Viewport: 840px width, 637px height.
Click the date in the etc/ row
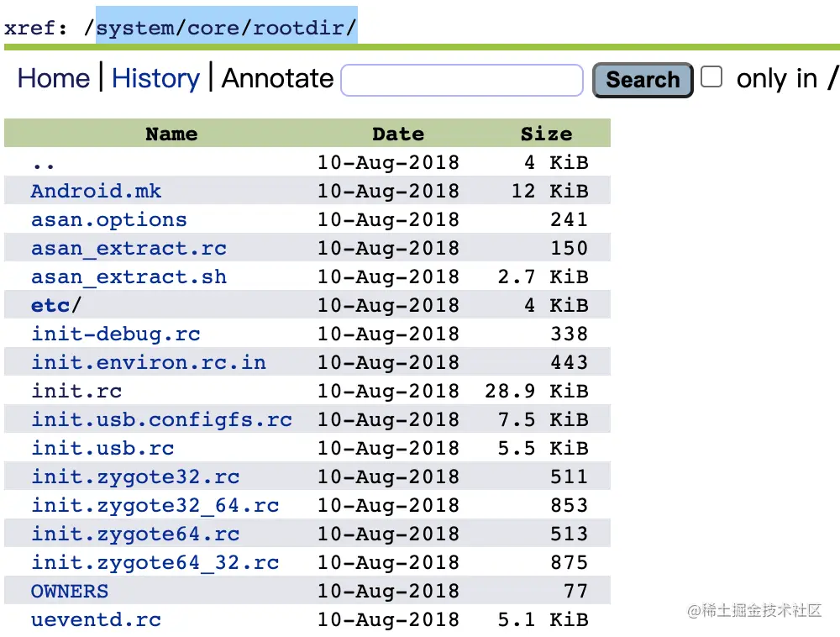coord(388,306)
